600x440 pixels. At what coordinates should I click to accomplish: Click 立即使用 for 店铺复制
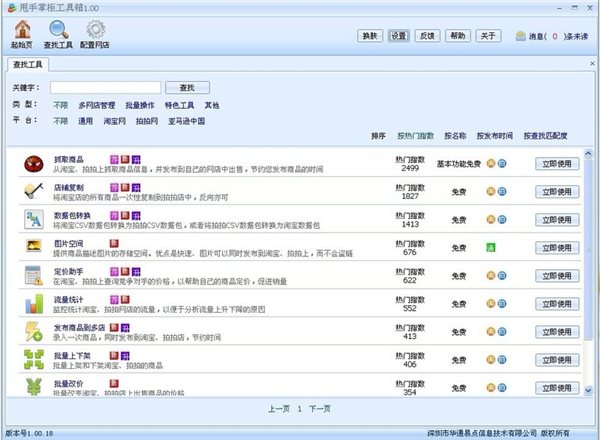[557, 192]
